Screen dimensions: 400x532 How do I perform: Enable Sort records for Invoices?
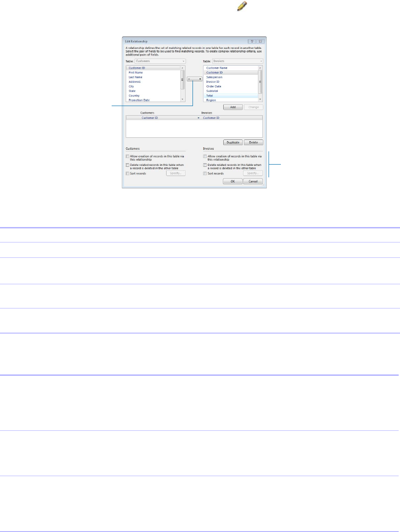pos(205,173)
